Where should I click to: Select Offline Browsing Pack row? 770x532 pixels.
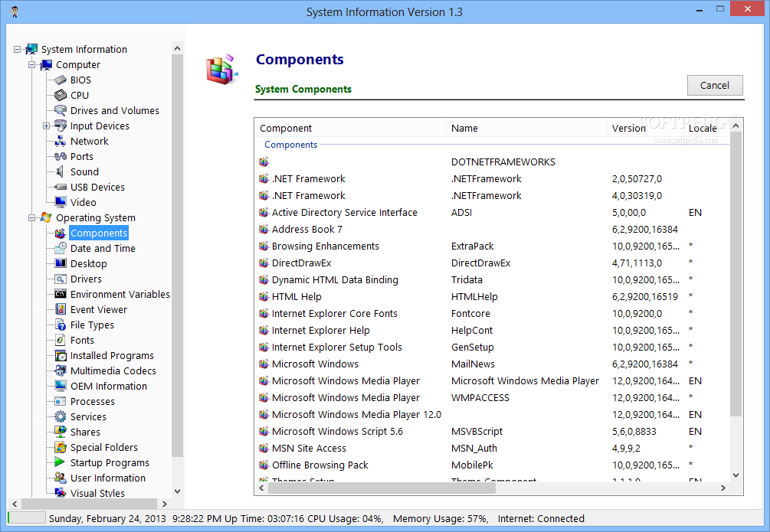[493, 465]
